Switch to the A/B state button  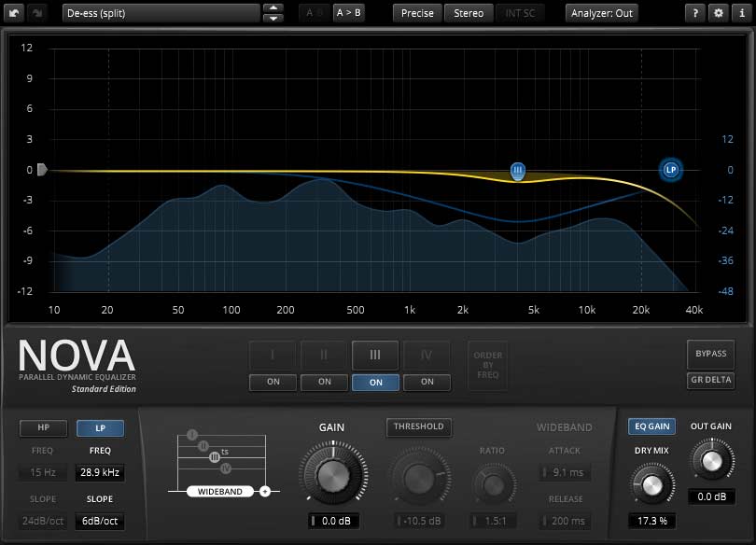click(314, 13)
